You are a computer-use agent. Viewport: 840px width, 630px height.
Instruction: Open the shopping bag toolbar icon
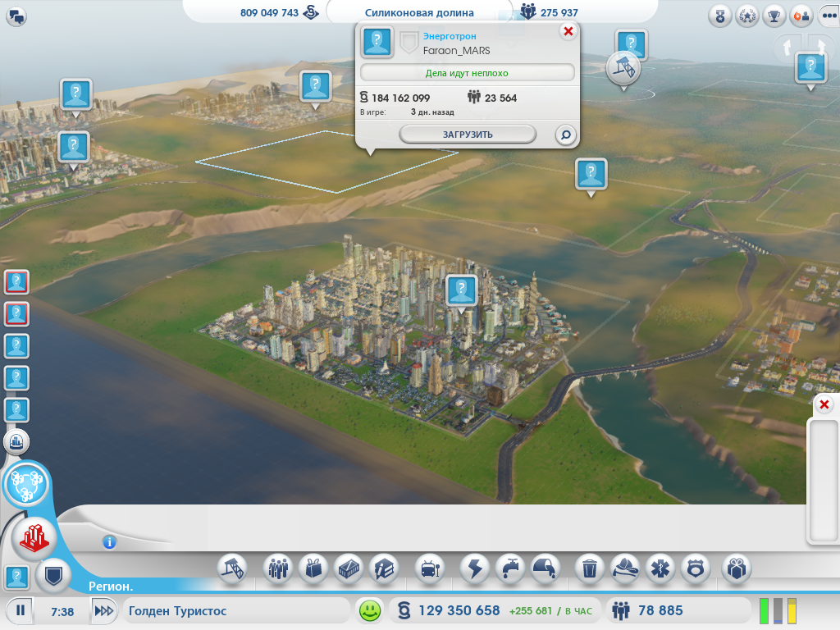(x=313, y=568)
